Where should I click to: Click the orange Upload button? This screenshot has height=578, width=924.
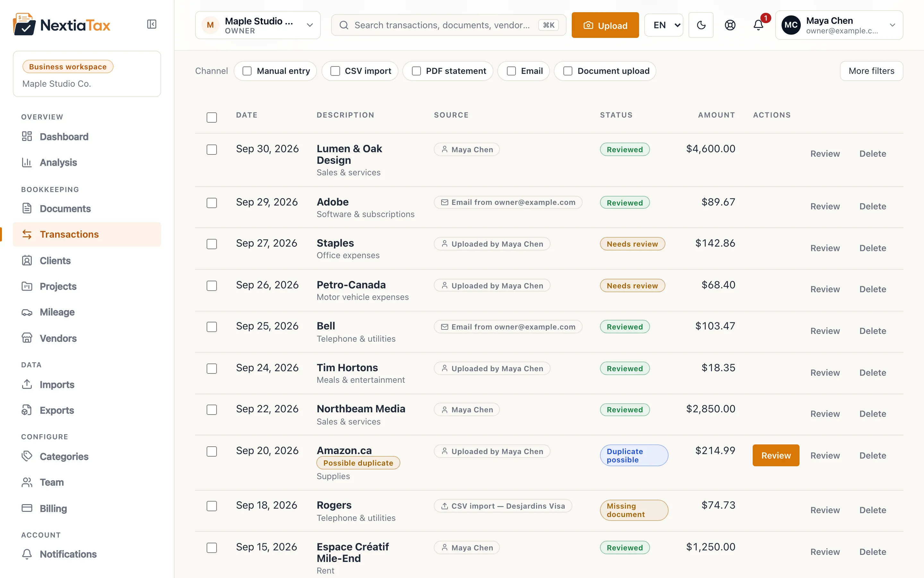605,25
